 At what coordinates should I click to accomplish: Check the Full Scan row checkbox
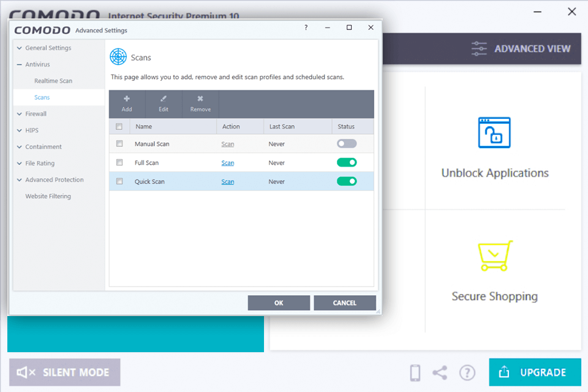click(x=119, y=162)
